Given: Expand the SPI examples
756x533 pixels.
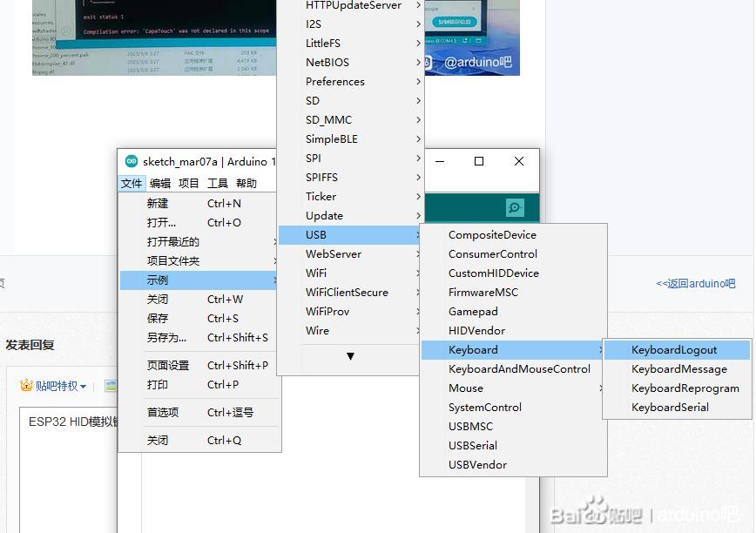Looking at the screenshot, I should [351, 159].
